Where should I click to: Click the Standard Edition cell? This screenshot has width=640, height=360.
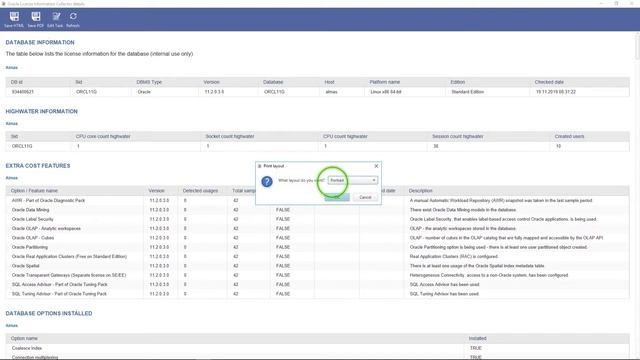pyautogui.click(x=468, y=92)
